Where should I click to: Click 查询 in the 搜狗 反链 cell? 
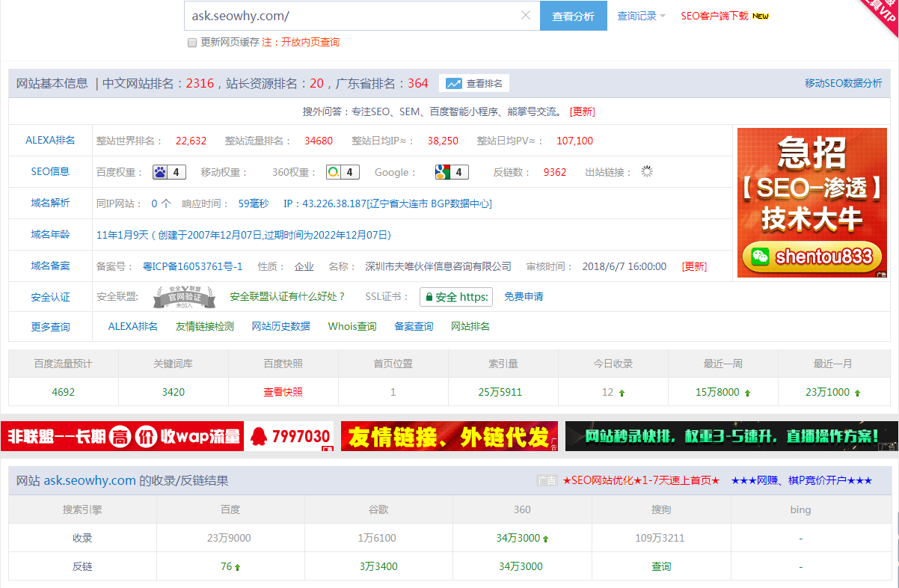tap(661, 566)
